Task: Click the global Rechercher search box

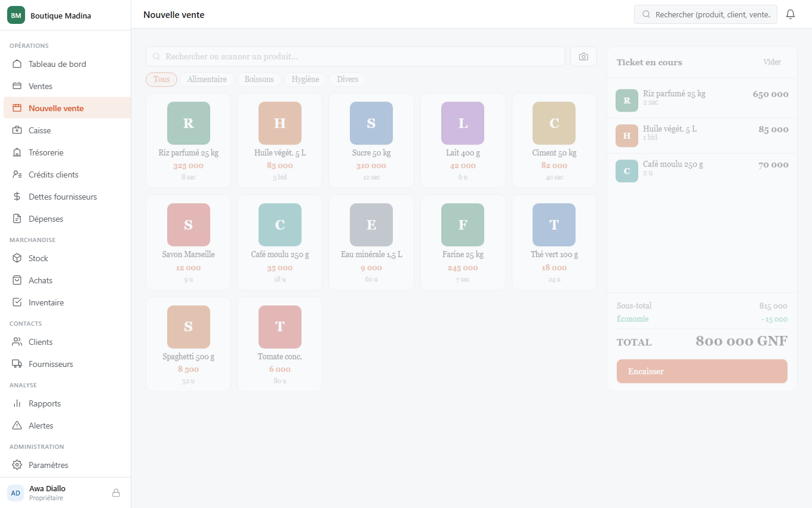Action: [706, 14]
